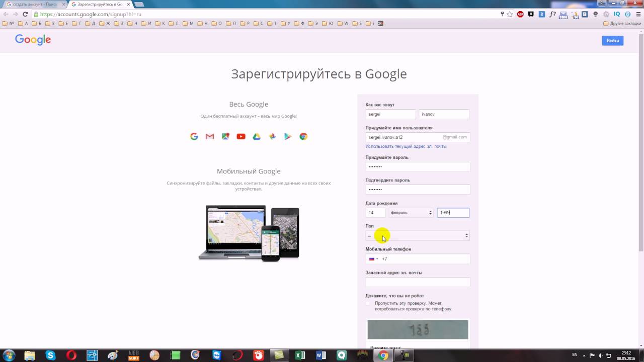Screen dimensions: 644x362
Task: Open the birth month dropdown showing февраль
Action: pyautogui.click(x=411, y=213)
